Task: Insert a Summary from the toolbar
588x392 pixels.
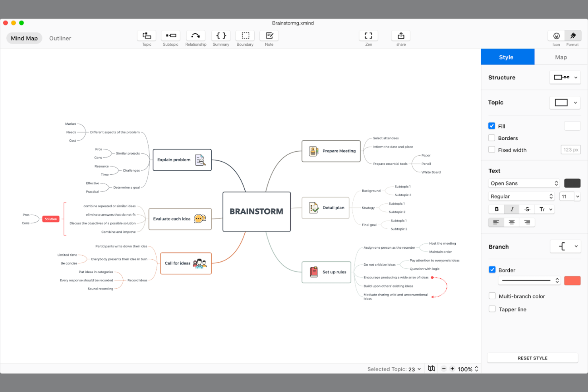Action: 221,38
